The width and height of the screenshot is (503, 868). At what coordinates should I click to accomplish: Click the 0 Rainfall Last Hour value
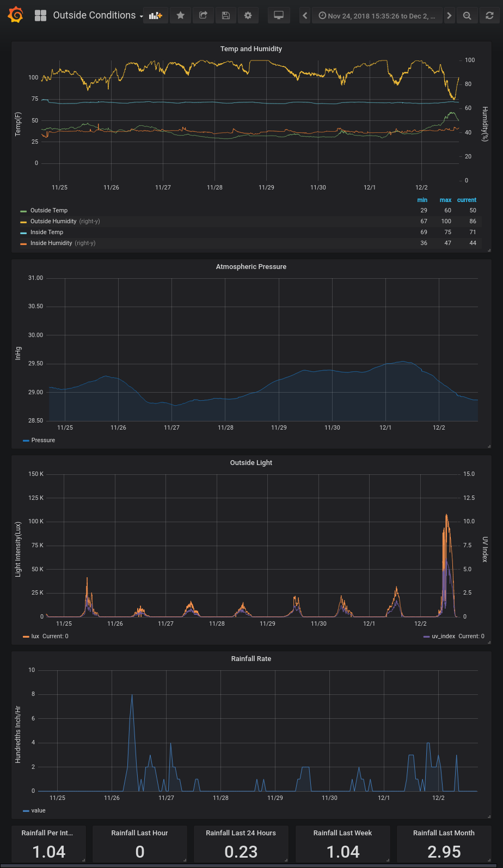coord(140,852)
